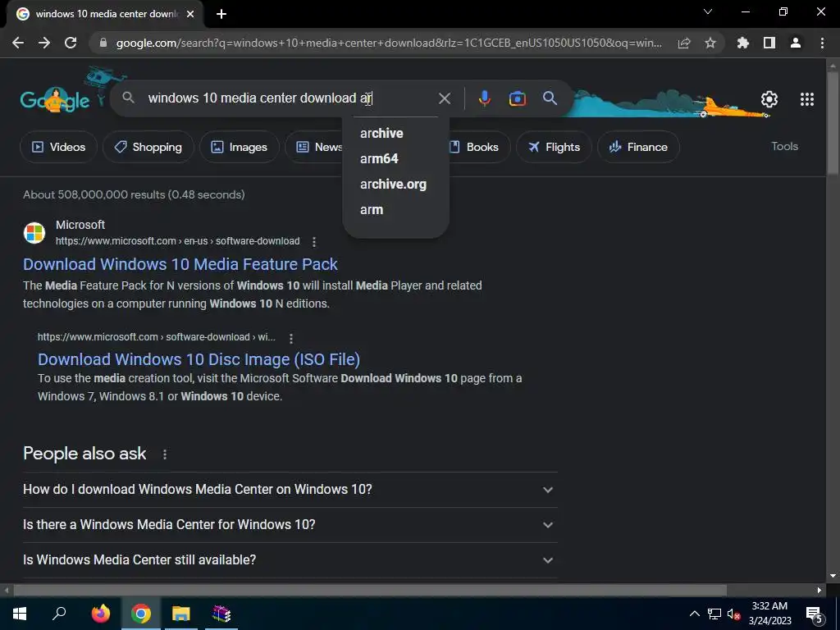Click the address bar URL
Viewport: 840px width, 630px height.
pos(388,43)
